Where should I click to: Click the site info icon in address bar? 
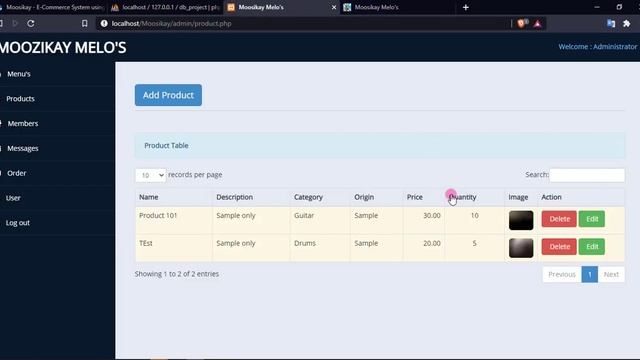pos(104,24)
